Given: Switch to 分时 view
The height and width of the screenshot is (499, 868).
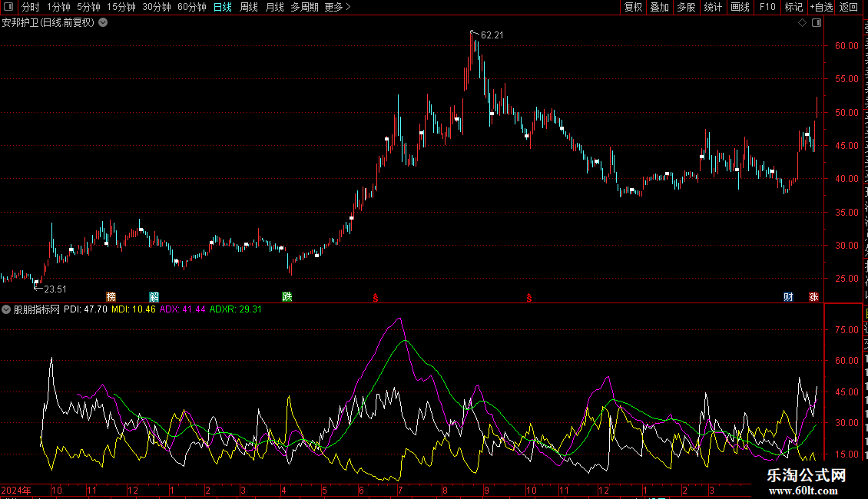Looking at the screenshot, I should [30, 7].
